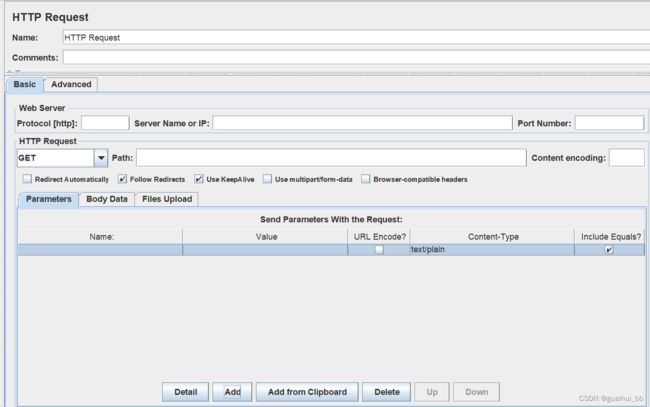The image size is (650, 407).
Task: Click the Comments input field
Action: click(357, 58)
